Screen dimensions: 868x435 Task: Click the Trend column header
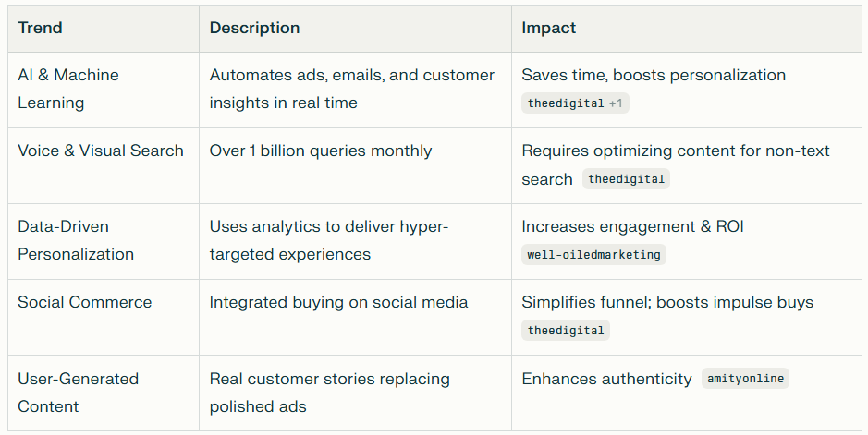pos(41,28)
